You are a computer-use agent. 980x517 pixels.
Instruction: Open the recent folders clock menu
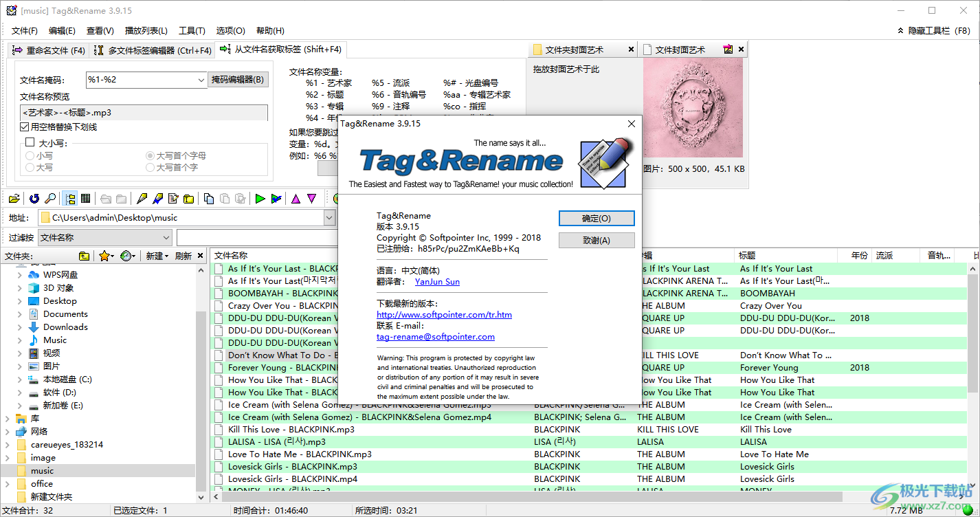(127, 256)
